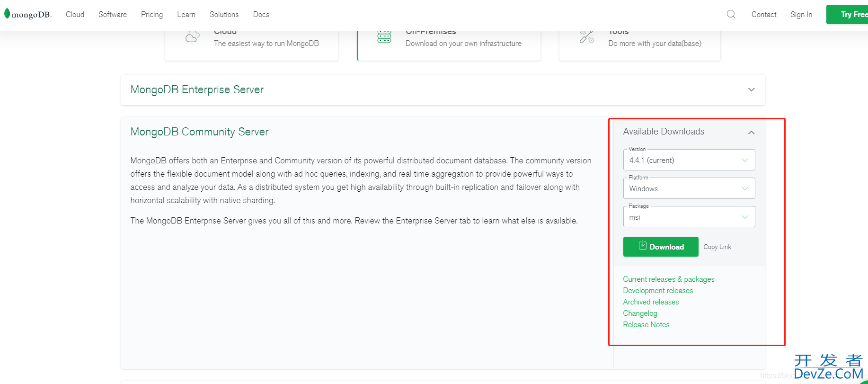Click 'Do more with your data(base)' text

655,44
